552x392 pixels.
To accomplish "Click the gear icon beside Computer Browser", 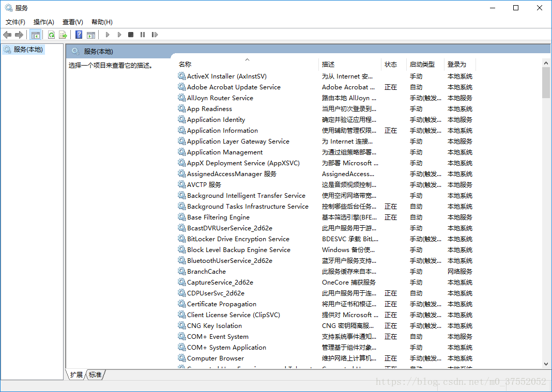I will tap(181, 358).
